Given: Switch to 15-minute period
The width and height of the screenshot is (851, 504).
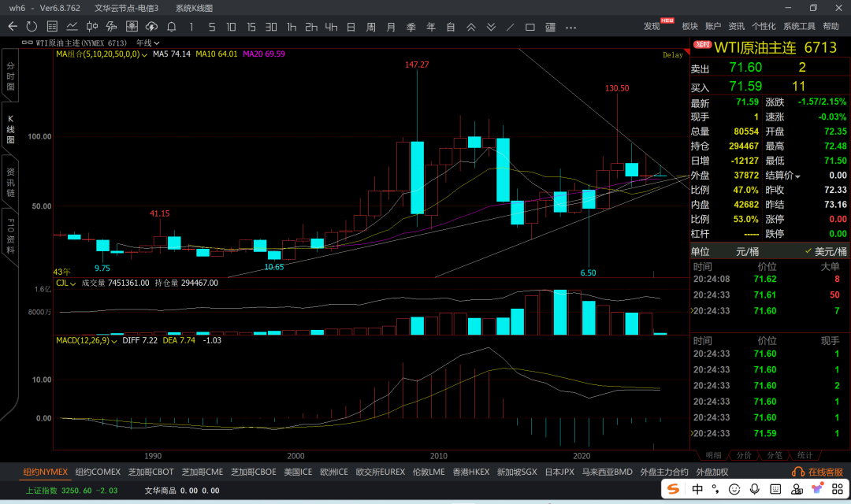Looking at the screenshot, I should pos(251,27).
